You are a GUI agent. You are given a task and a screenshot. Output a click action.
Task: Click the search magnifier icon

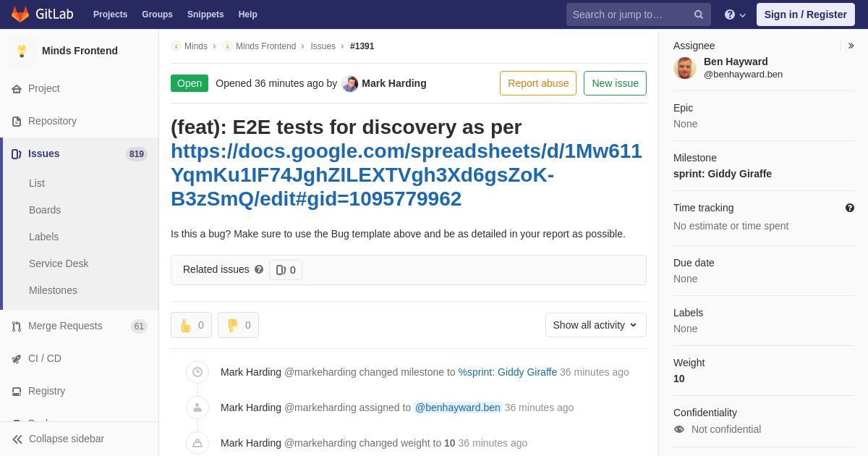[698, 14]
